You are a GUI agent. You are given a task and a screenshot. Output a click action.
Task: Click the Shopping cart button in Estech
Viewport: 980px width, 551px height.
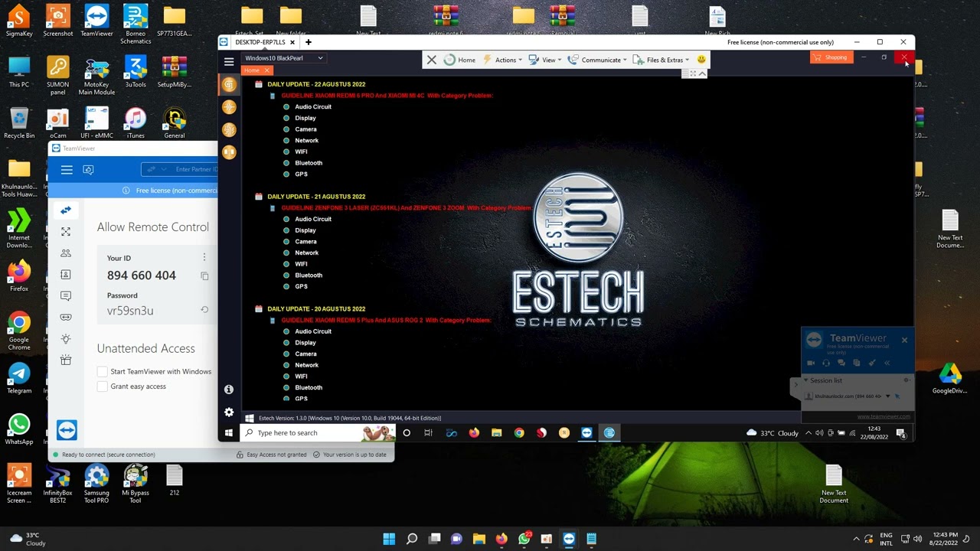[831, 57]
